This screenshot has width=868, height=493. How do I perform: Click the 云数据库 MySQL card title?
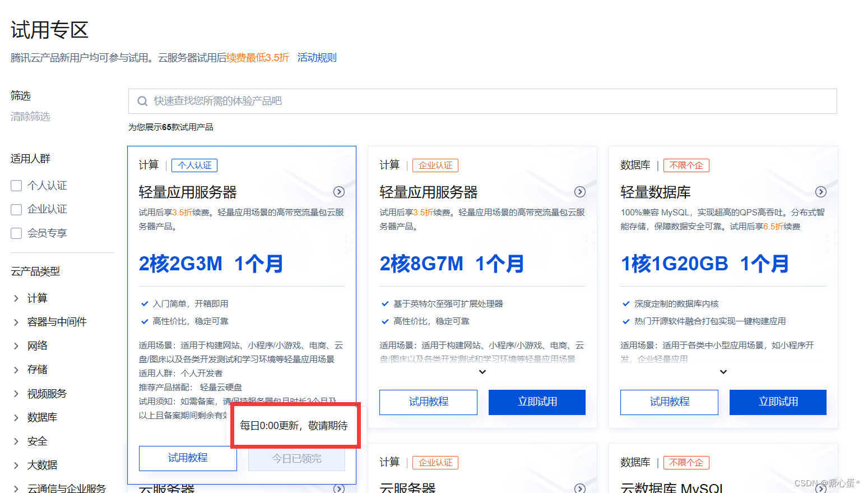click(x=672, y=487)
